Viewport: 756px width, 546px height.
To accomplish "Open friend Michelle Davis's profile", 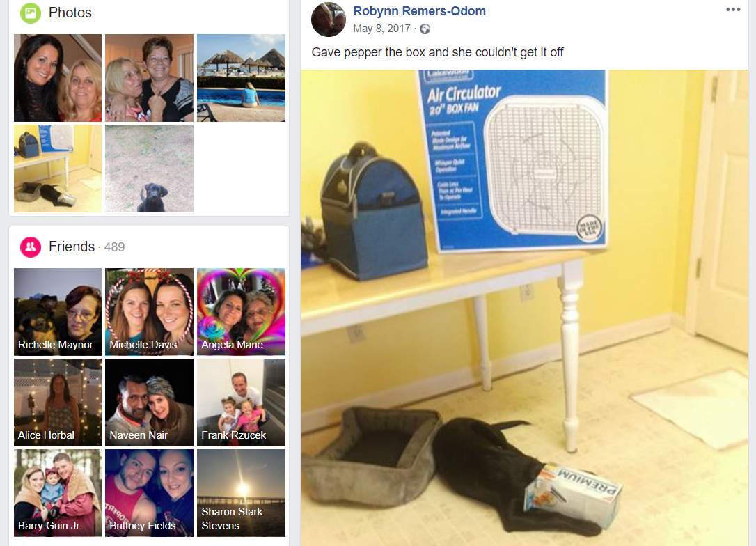I will pos(150,311).
